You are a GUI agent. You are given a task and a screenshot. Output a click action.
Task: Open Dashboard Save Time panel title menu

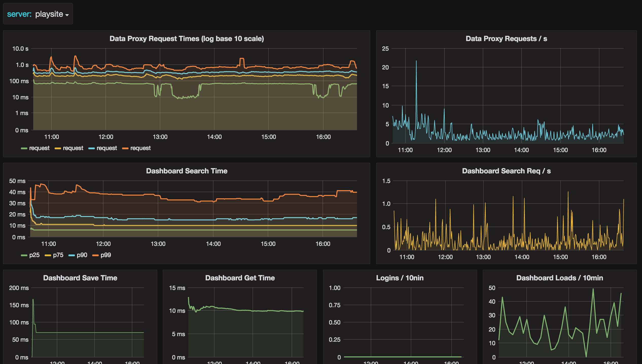(80, 278)
